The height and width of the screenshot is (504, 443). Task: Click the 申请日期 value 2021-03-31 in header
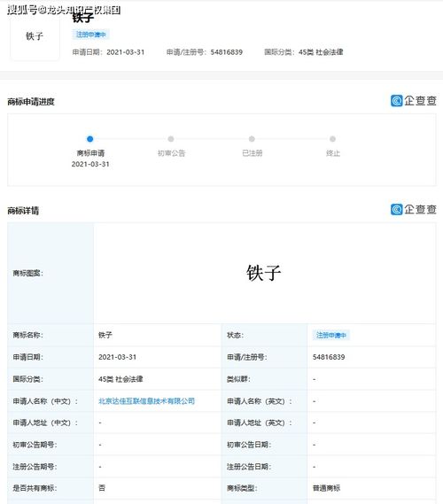126,52
